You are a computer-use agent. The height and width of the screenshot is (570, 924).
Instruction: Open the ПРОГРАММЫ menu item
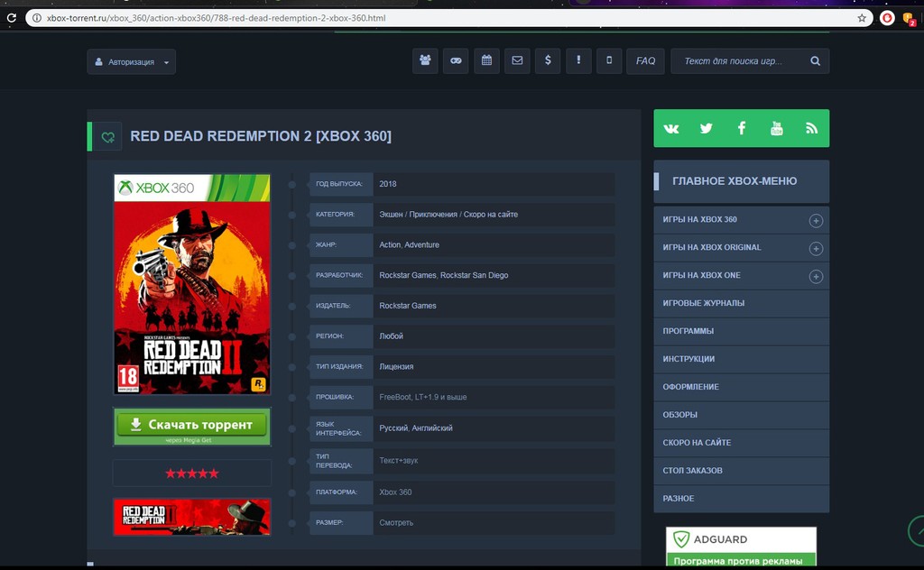tap(742, 331)
